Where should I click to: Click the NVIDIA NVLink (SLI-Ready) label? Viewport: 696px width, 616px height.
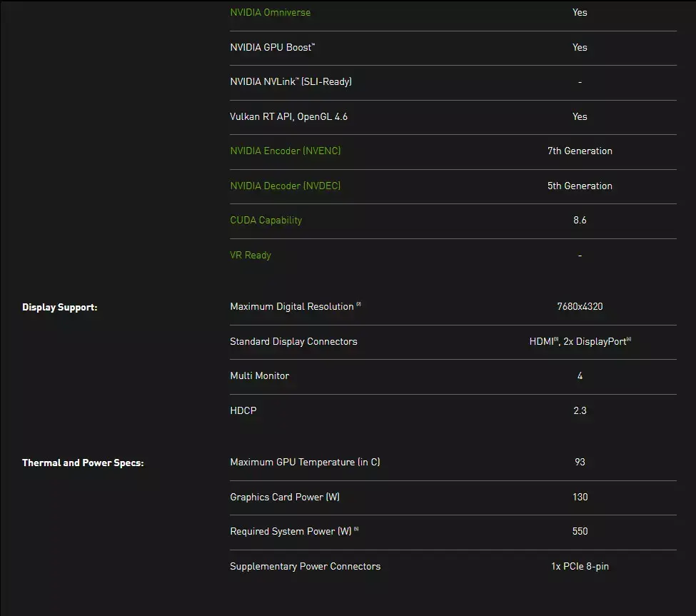[291, 81]
